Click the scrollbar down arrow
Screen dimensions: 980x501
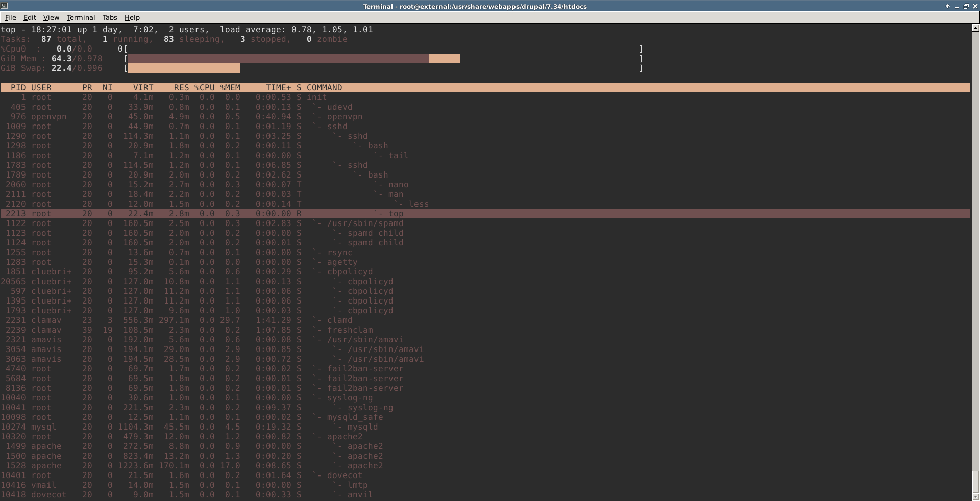[975, 496]
